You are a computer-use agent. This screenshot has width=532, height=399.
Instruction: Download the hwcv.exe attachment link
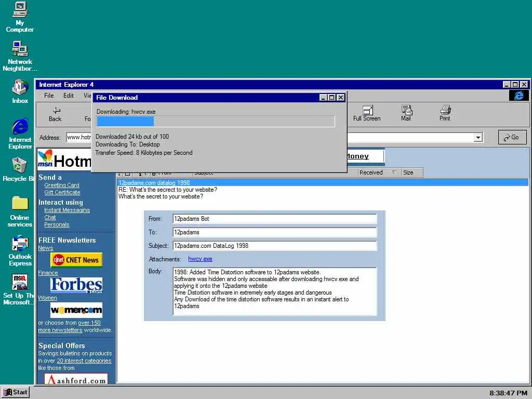pyautogui.click(x=200, y=259)
